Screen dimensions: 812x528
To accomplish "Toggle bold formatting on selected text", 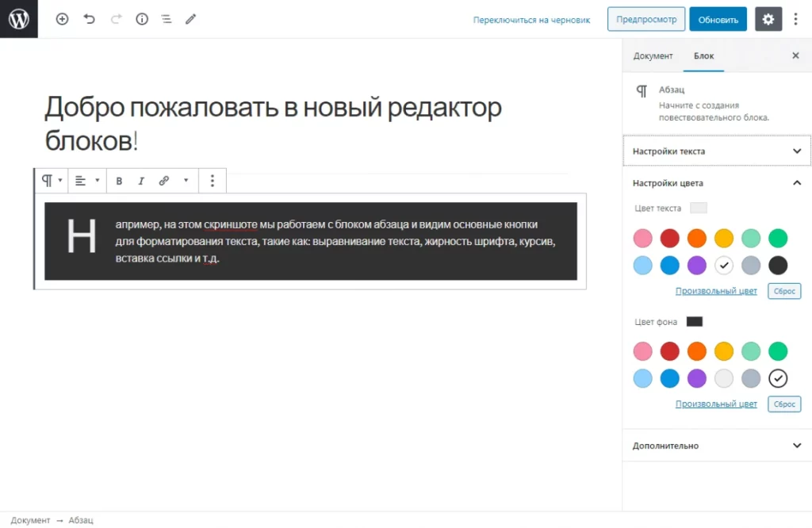I will pos(119,181).
